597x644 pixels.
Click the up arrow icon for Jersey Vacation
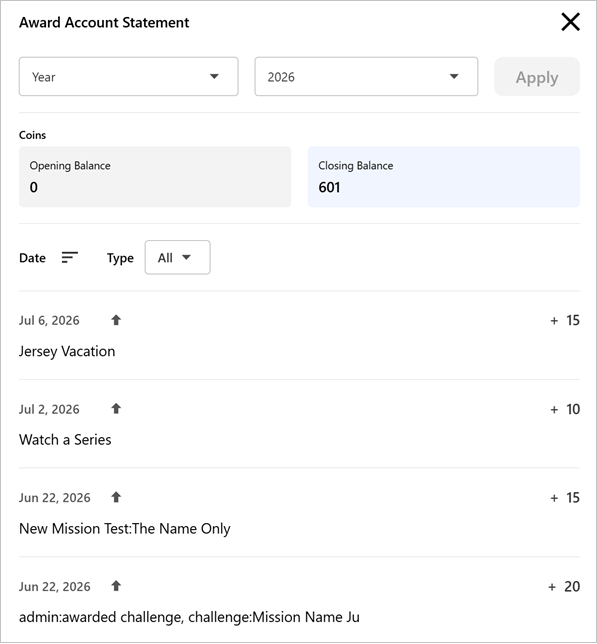116,320
